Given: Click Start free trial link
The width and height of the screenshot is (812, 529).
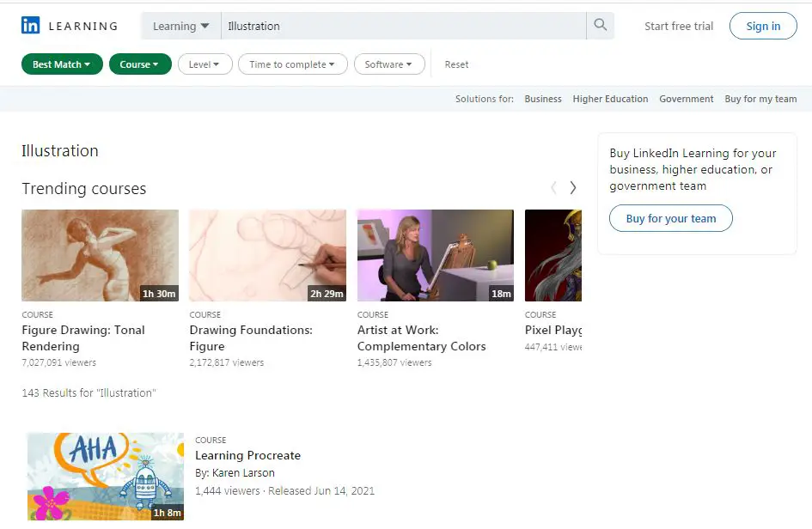Looking at the screenshot, I should pyautogui.click(x=679, y=26).
